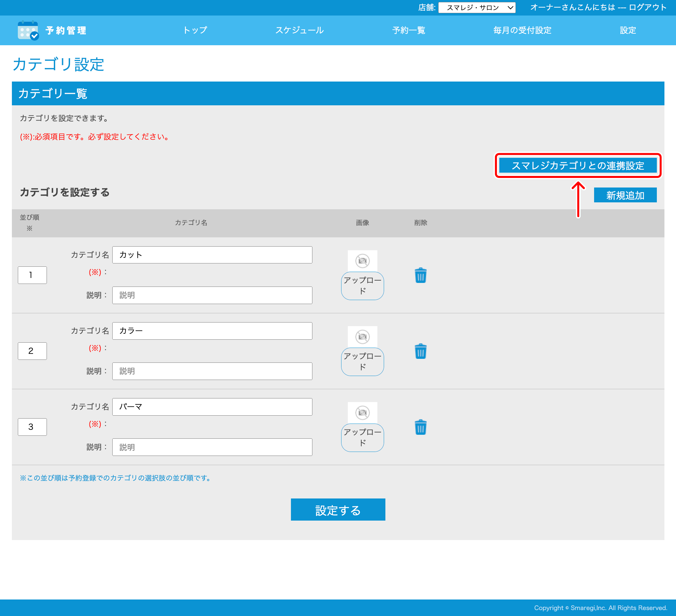Open the 設定 navigation menu

tap(627, 30)
